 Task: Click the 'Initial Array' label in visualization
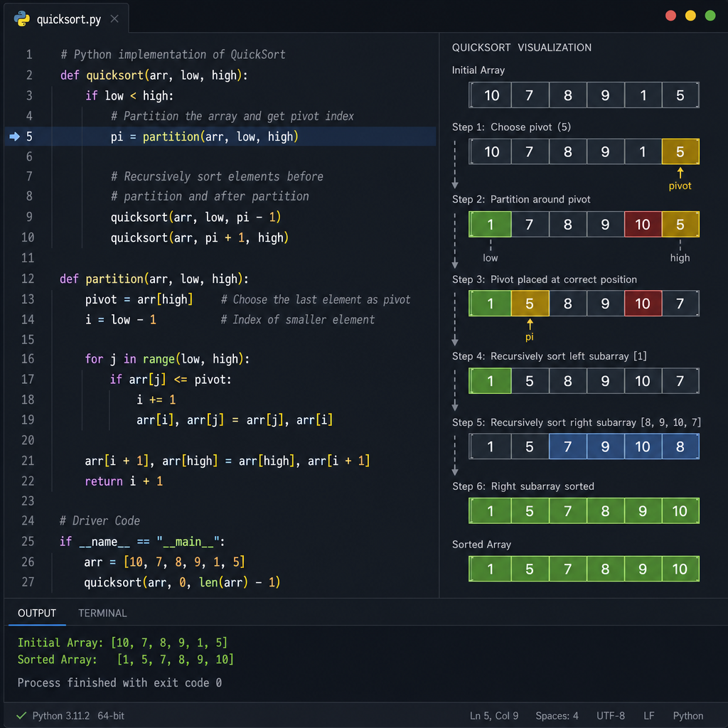coord(478,70)
